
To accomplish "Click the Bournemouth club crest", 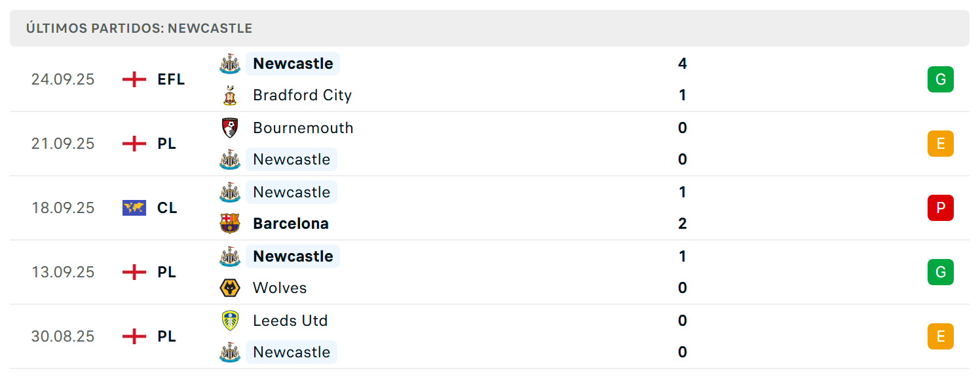I will [x=229, y=128].
